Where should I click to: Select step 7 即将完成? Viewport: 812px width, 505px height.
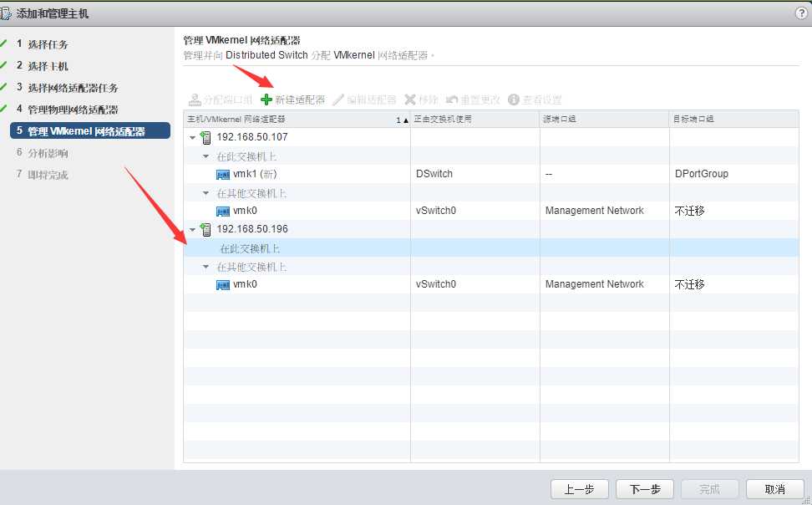(42, 175)
